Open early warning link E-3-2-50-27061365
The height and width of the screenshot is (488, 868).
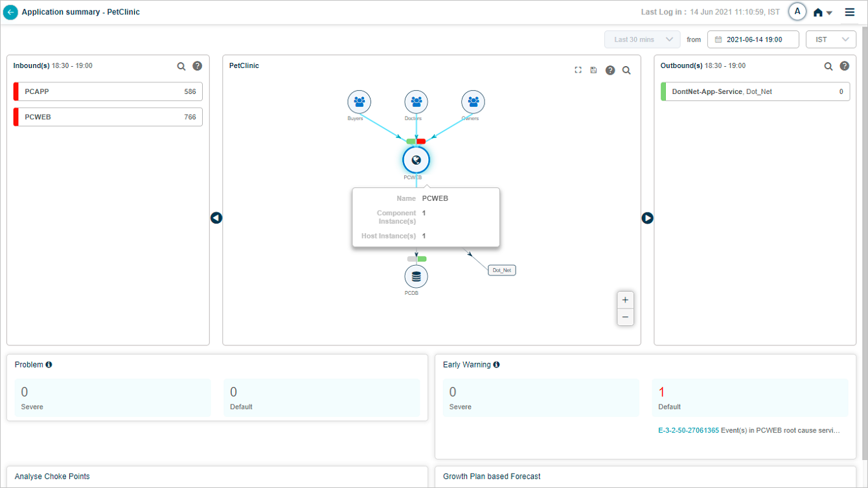688,430
